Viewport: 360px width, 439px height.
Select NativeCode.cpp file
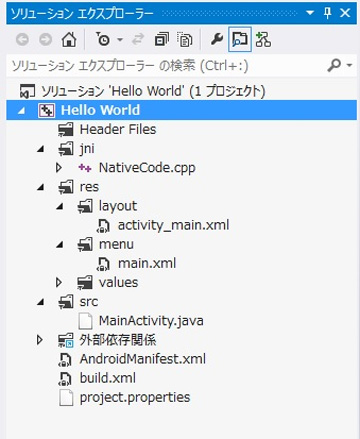click(147, 168)
